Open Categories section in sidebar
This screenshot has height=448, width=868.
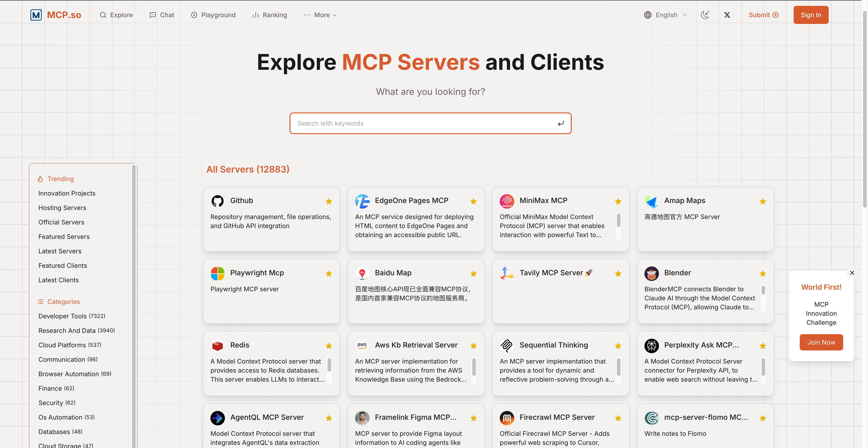coord(63,302)
